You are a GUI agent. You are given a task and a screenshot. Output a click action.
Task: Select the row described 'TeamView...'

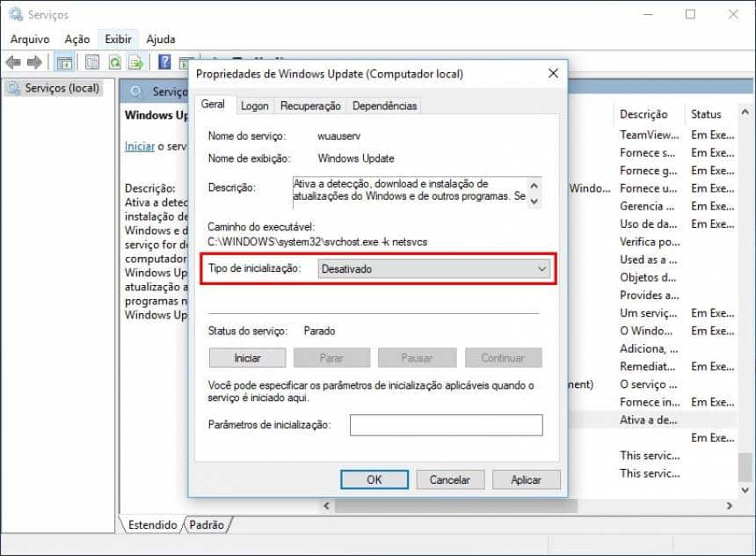[649, 135]
